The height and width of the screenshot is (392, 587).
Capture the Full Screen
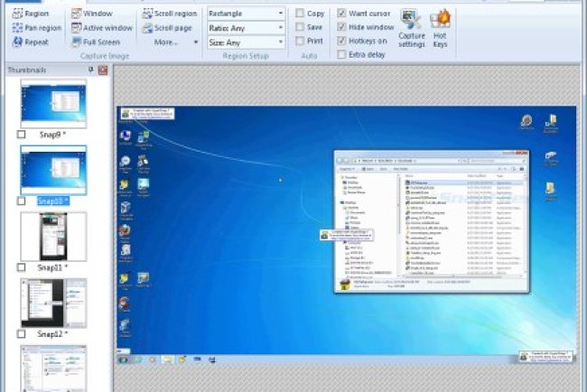pyautogui.click(x=96, y=42)
